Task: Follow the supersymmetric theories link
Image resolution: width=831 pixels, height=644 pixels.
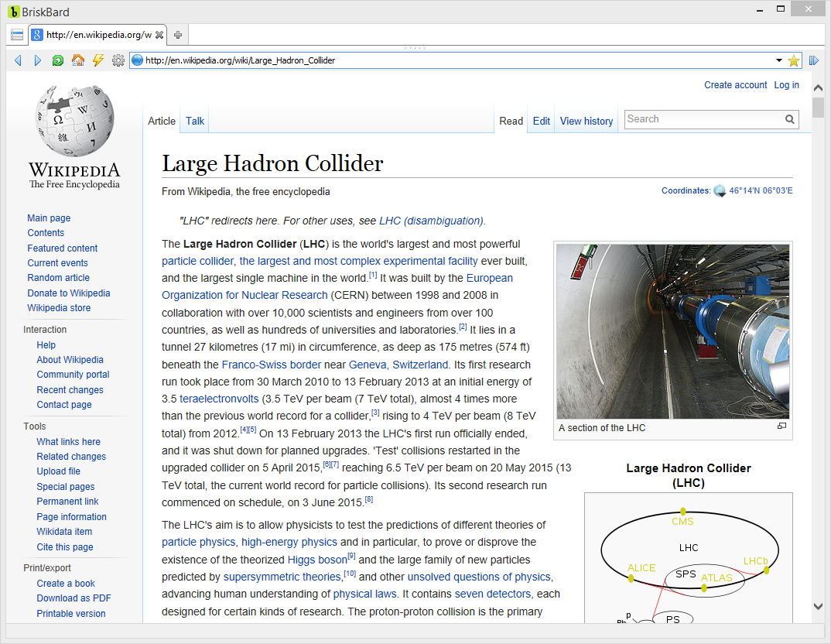Action: (x=282, y=577)
